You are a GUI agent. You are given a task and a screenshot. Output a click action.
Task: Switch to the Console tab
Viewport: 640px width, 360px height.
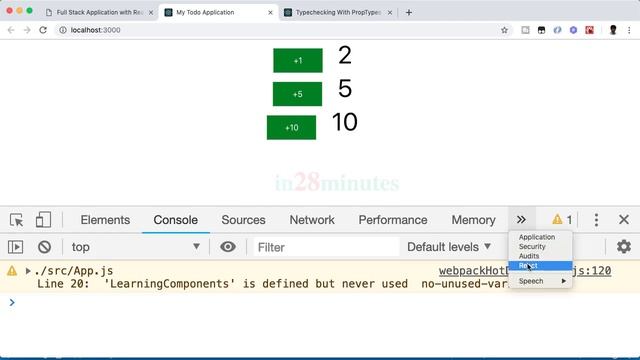(176, 220)
